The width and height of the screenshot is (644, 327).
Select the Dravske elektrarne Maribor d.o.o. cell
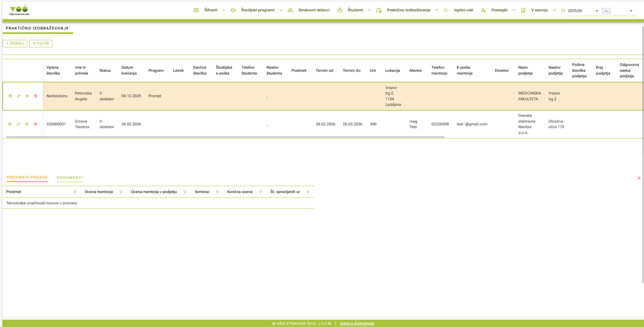coord(527,124)
